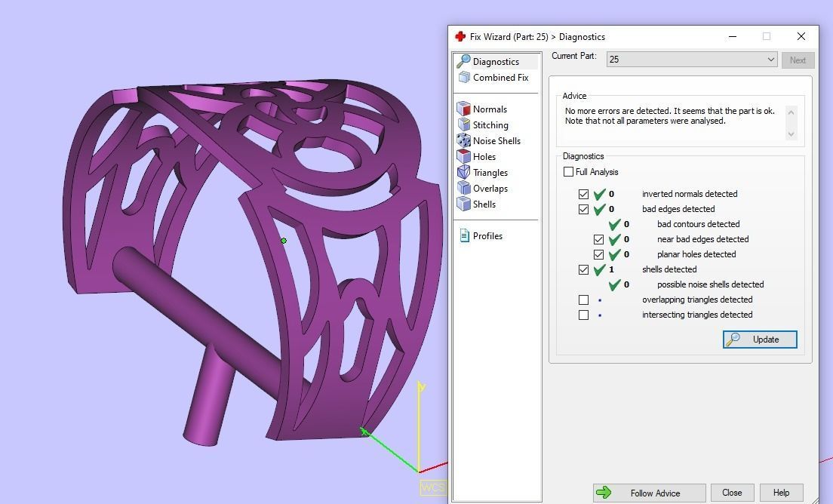
Task: Go to the Normals fix page
Action: pos(489,109)
